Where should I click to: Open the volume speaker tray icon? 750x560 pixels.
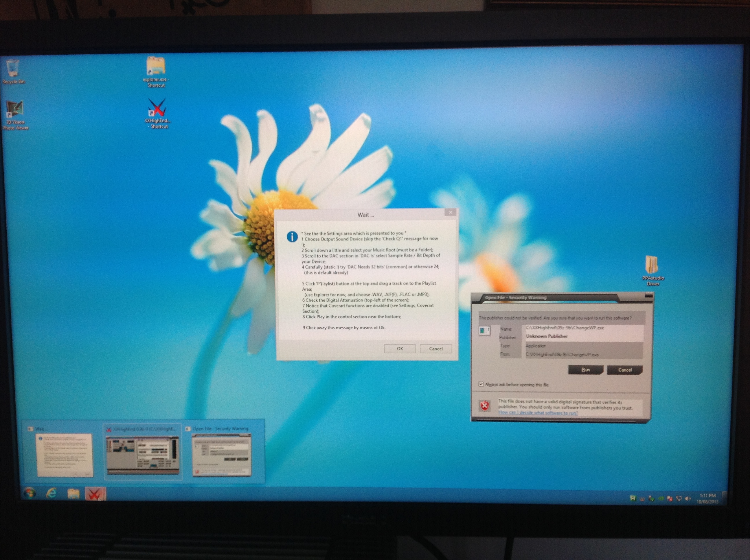pos(687,499)
